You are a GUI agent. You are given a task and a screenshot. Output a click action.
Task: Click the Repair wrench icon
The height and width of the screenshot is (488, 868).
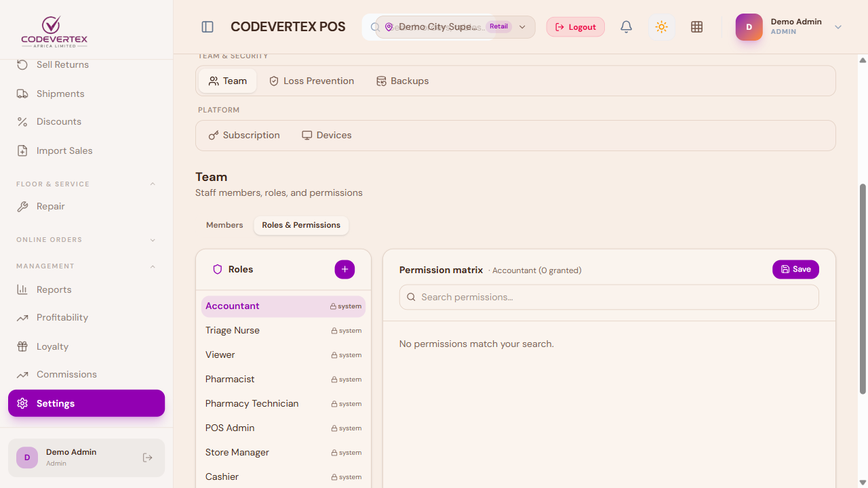click(22, 207)
